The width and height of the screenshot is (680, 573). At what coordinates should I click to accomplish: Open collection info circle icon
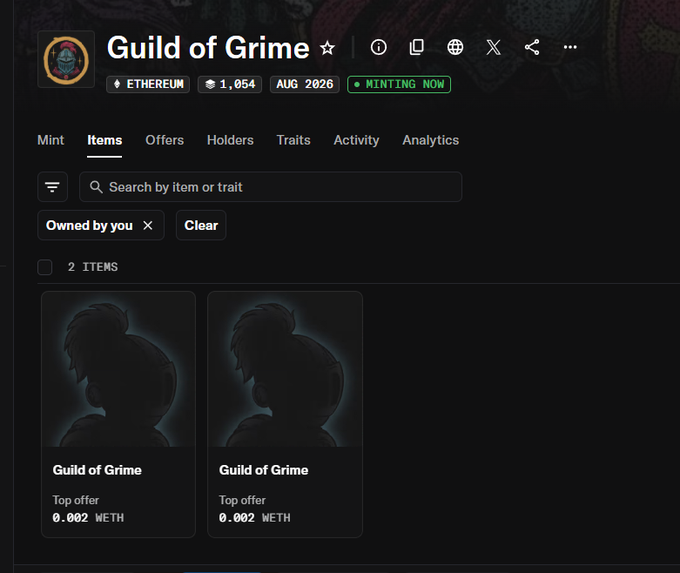(x=379, y=47)
